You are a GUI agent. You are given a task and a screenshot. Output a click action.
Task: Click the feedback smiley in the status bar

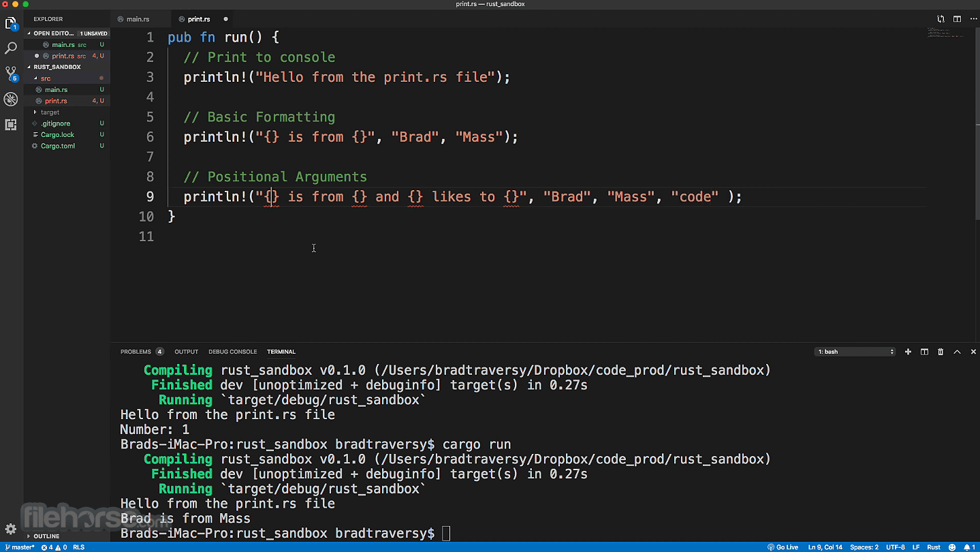952,547
